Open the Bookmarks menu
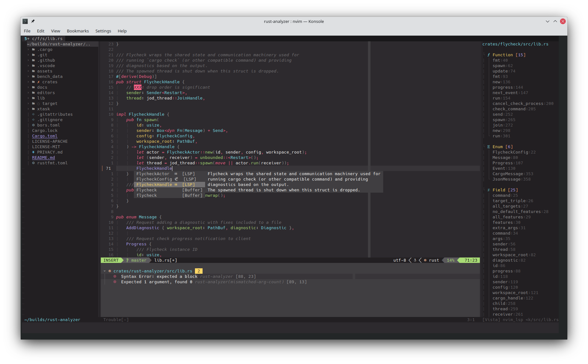Screen dimensions: 588x364 78,31
